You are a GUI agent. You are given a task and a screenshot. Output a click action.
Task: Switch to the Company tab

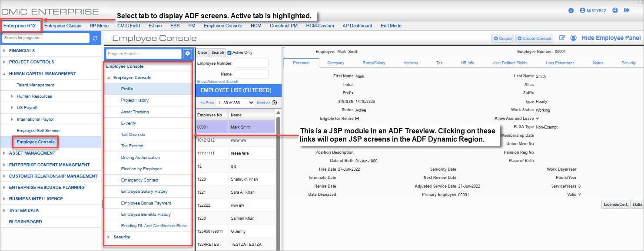(x=335, y=63)
